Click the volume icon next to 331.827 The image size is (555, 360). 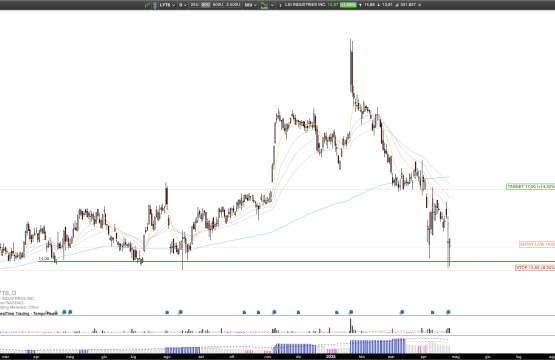397,5
